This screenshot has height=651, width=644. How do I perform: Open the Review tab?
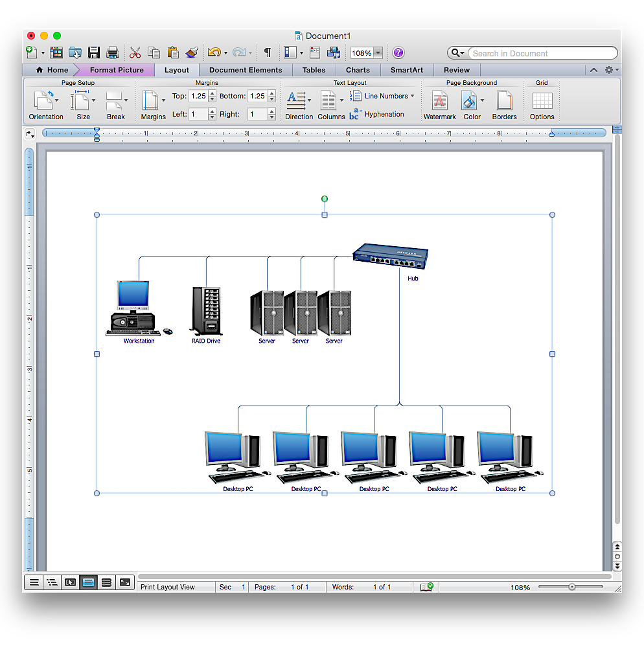(457, 70)
